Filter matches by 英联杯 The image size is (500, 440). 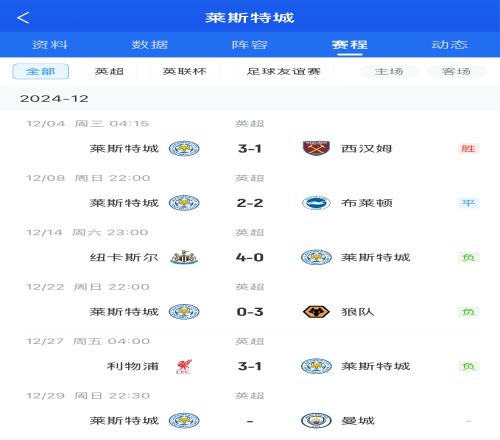click(x=185, y=71)
